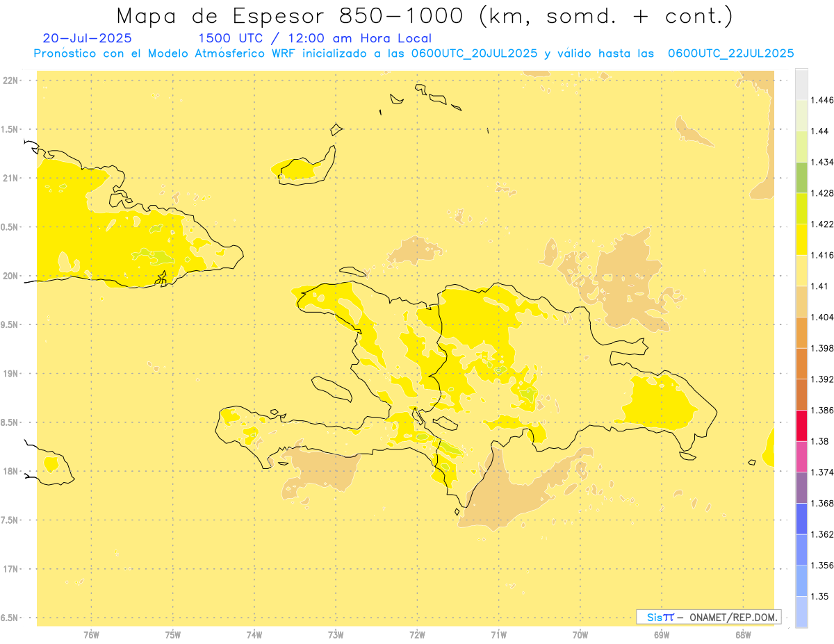
Task: Click the colorbar value '1.392'
Action: 821,379
